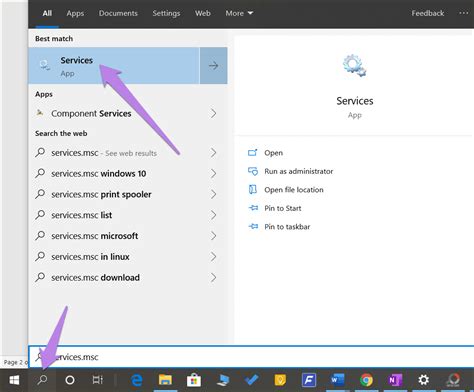Open Component Services app result
The image size is (474, 392).
click(91, 114)
